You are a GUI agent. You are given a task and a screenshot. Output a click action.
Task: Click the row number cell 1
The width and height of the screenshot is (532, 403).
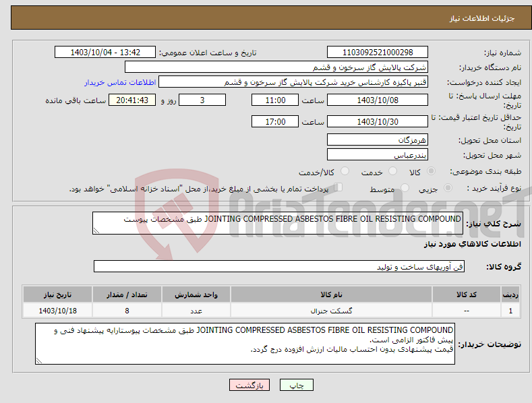click(x=510, y=311)
